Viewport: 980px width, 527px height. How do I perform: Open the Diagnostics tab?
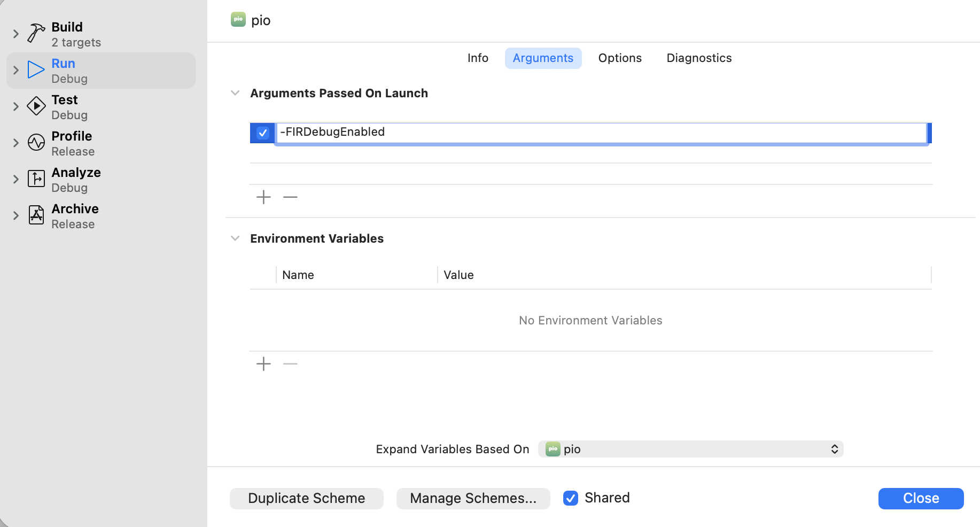(699, 58)
